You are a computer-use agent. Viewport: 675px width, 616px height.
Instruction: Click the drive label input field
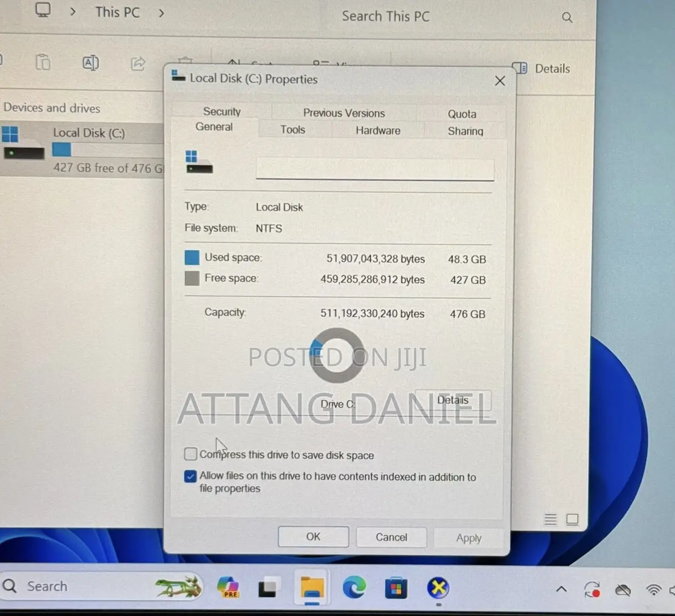(375, 169)
